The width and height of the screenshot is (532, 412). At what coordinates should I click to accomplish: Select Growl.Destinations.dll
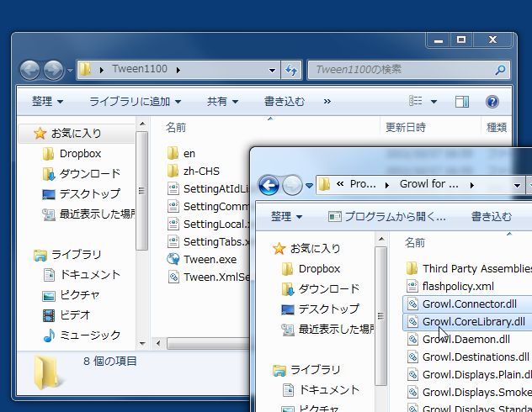(467, 357)
